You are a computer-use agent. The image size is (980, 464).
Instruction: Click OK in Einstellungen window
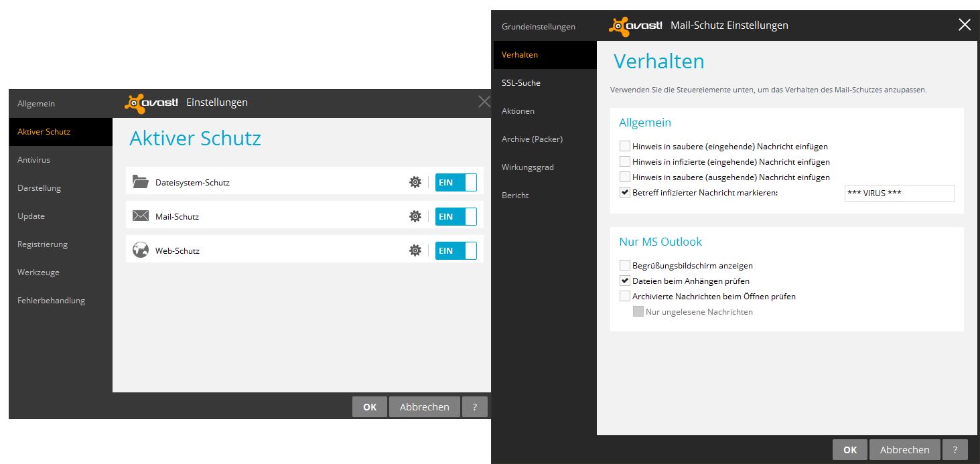point(370,407)
